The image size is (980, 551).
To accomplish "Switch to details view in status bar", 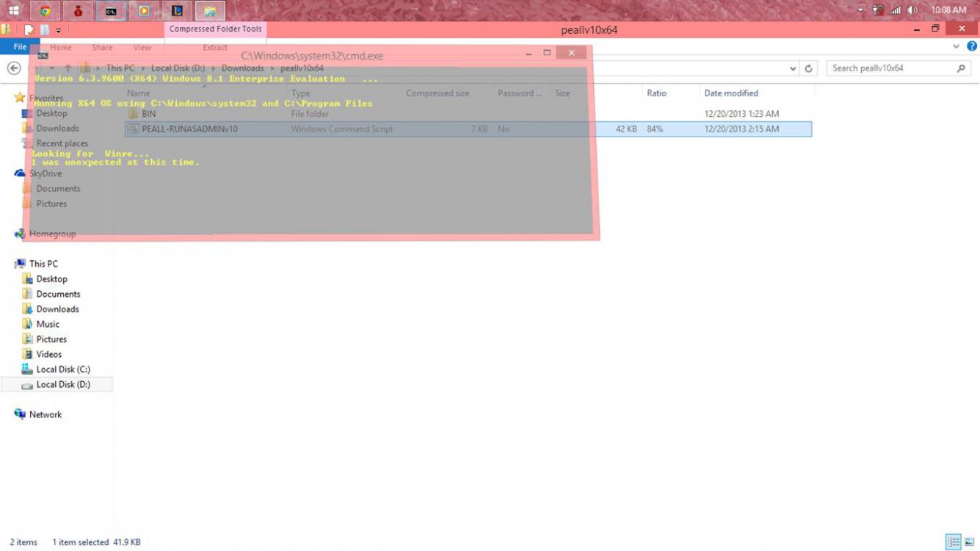I will (x=954, y=542).
